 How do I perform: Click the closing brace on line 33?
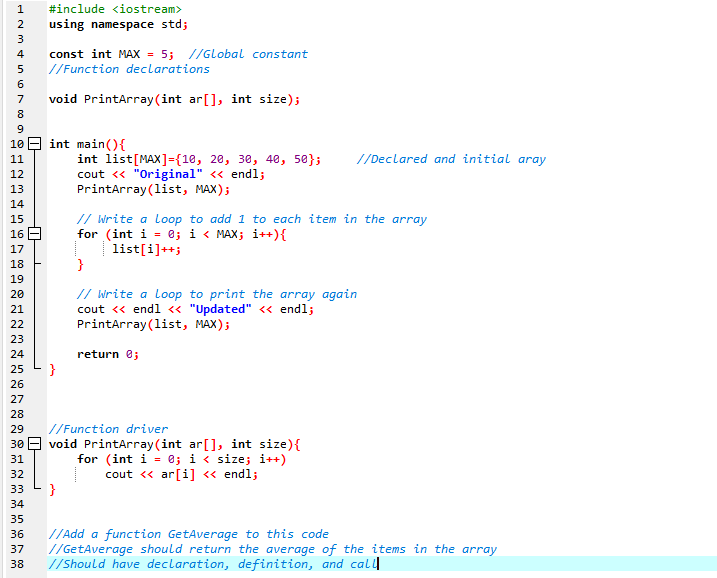(x=53, y=489)
